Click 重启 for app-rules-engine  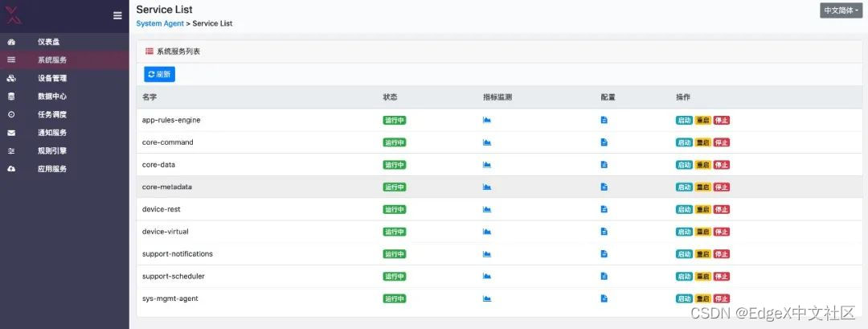pyautogui.click(x=703, y=120)
